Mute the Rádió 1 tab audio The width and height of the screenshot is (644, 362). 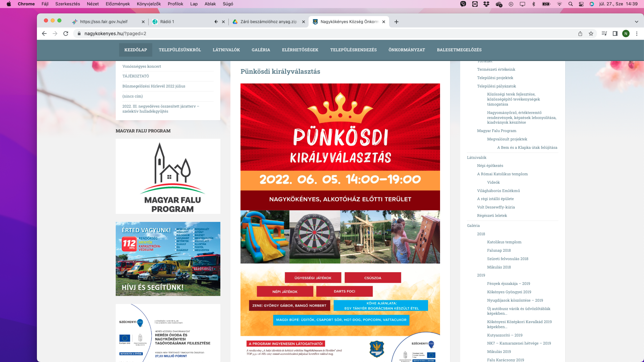click(216, 22)
